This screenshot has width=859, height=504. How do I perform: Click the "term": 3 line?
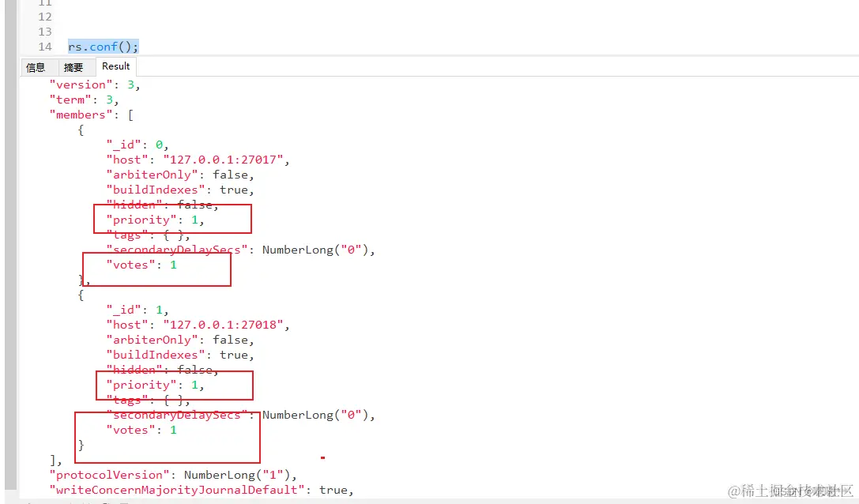click(84, 100)
